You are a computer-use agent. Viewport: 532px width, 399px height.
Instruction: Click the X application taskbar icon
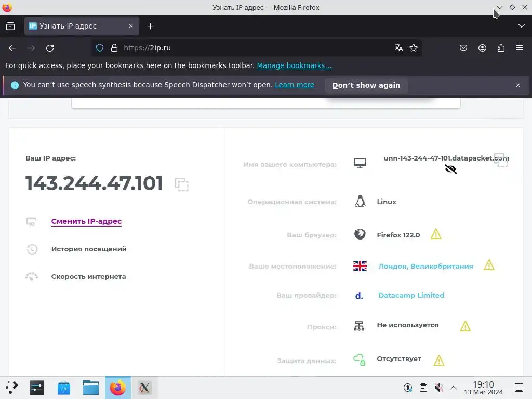tap(144, 388)
